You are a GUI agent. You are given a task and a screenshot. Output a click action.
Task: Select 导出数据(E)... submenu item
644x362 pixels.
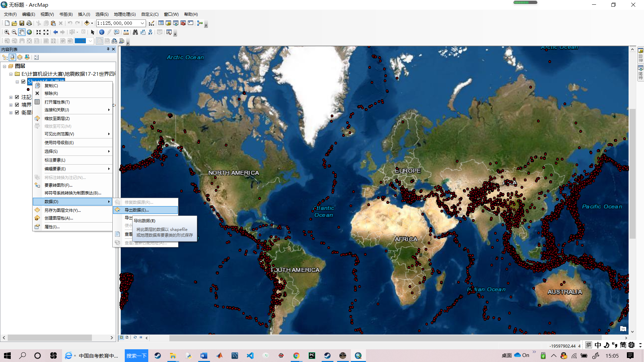(146, 210)
